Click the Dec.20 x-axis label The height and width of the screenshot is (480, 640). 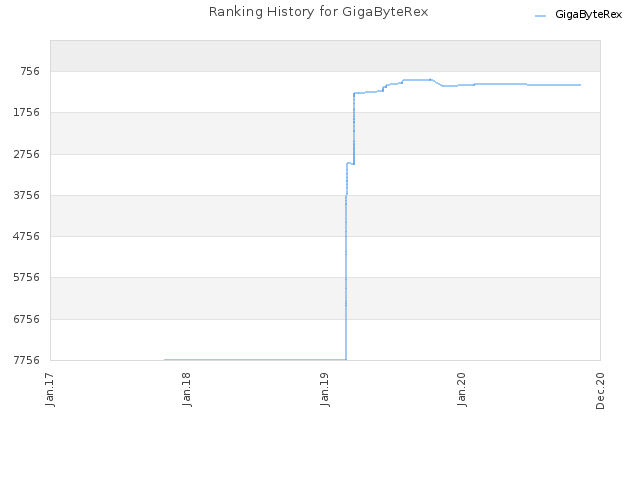click(x=600, y=391)
